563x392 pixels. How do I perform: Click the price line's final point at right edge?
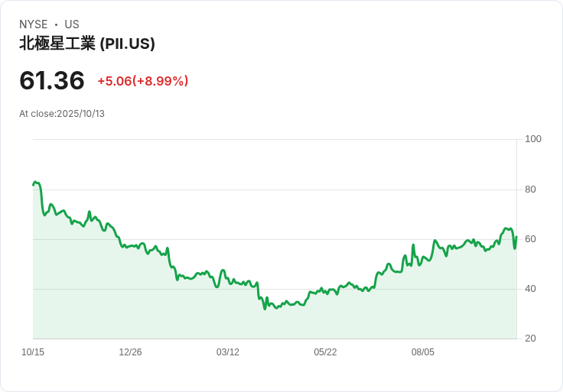point(516,237)
